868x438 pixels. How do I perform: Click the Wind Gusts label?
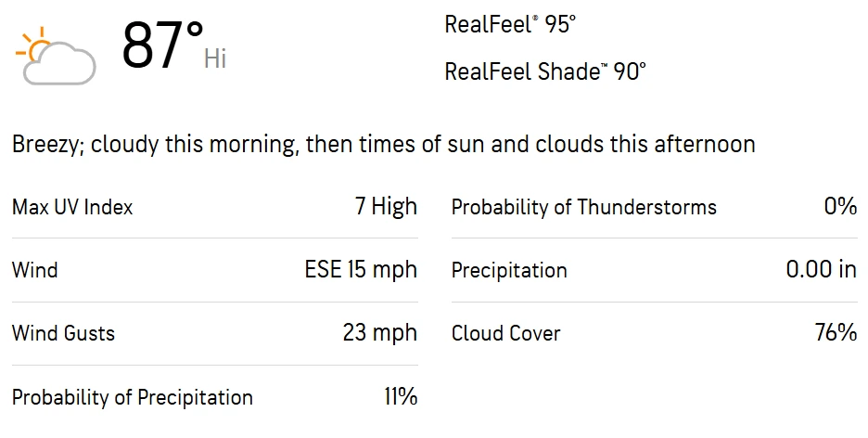(x=64, y=333)
